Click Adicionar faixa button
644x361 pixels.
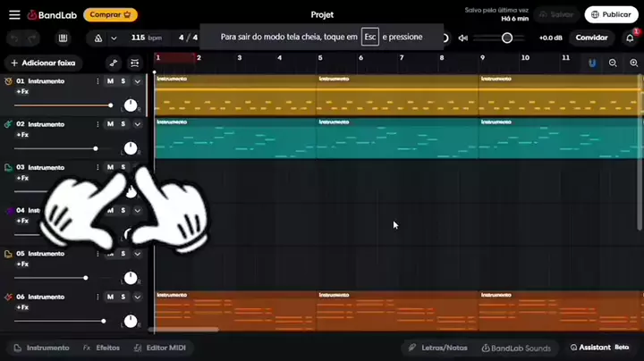(43, 63)
